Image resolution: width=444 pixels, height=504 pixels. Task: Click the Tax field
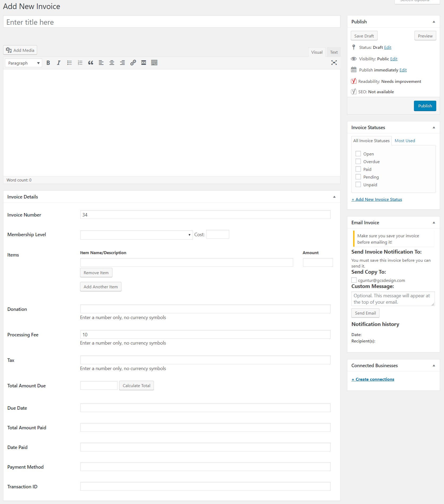tap(205, 360)
